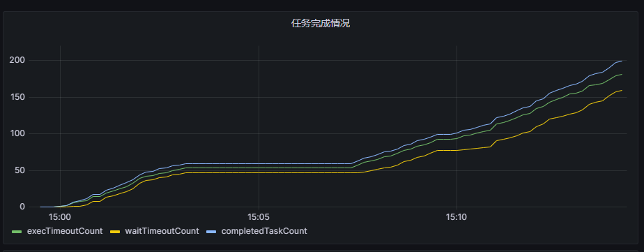The width and height of the screenshot is (644, 252).
Task: Click the 15:05 time axis label
Action: point(259,216)
